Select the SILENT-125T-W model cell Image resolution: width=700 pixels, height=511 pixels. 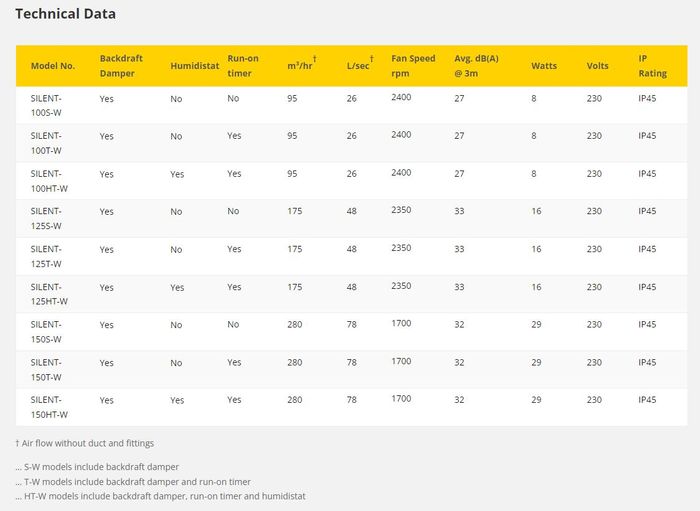coord(46,256)
